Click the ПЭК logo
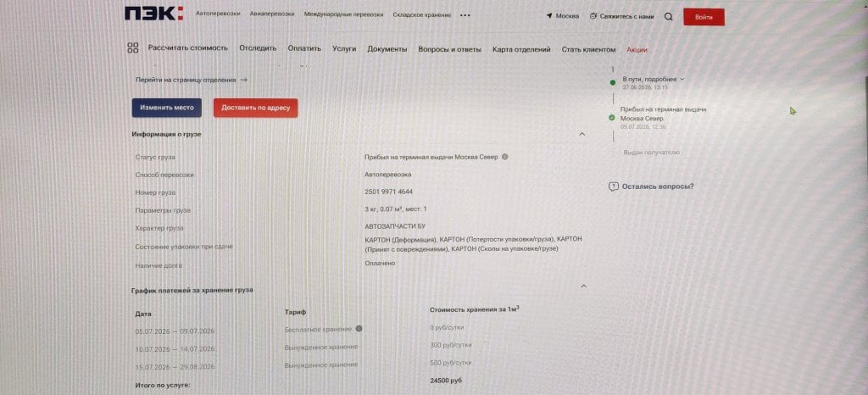The width and height of the screenshot is (868, 395). click(153, 14)
